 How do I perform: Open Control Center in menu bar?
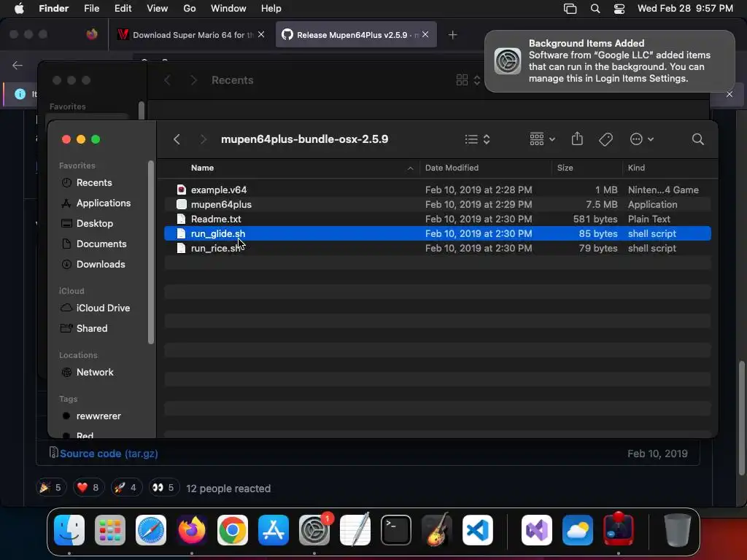pyautogui.click(x=619, y=9)
